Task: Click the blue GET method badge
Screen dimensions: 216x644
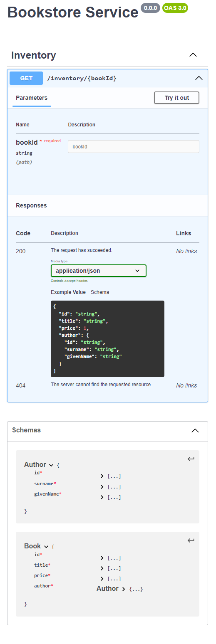Action: 26,78
